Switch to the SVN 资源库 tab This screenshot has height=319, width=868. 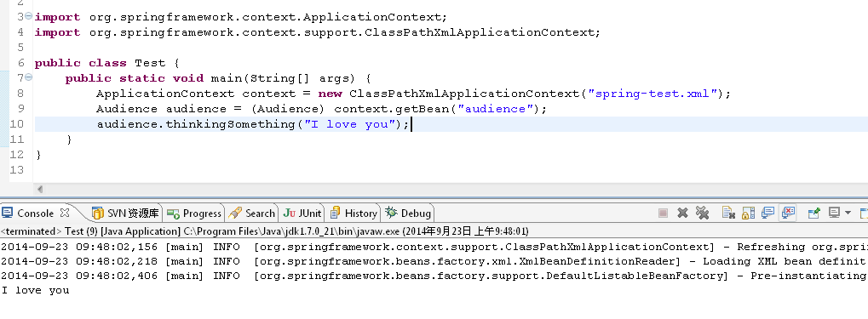pos(126,214)
